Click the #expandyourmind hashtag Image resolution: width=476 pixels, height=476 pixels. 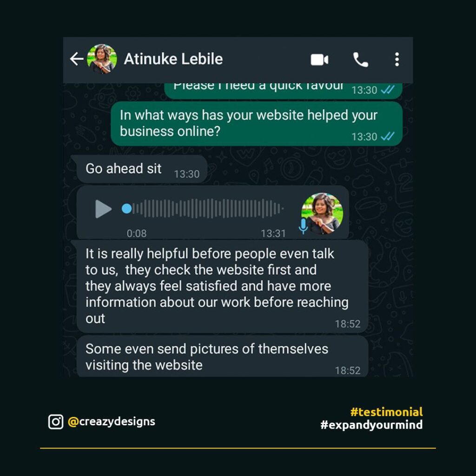[x=371, y=425]
